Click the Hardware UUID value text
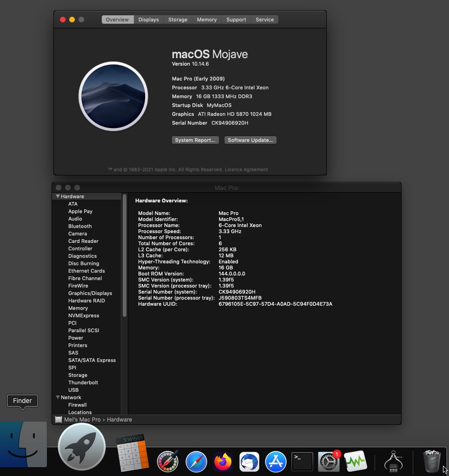The image size is (449, 476). [275, 304]
